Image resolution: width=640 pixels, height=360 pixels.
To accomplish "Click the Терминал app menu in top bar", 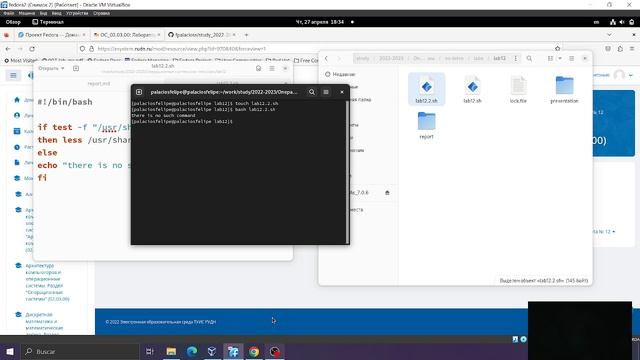I will [x=48, y=22].
